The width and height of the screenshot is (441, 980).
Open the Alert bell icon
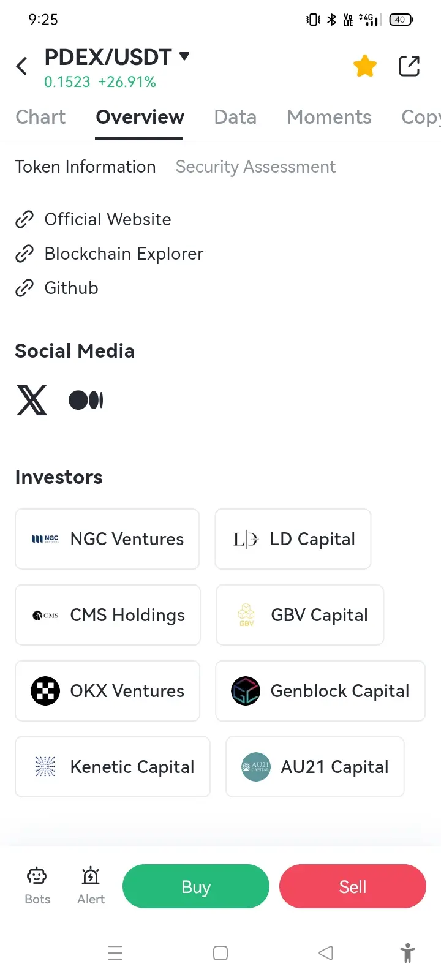pyautogui.click(x=91, y=886)
